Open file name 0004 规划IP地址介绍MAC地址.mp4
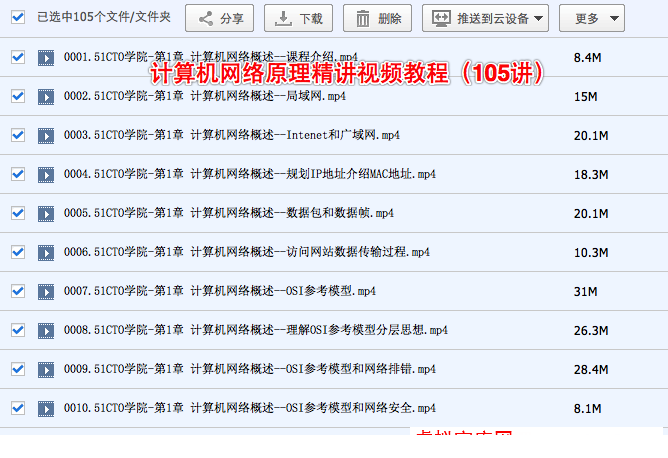The image size is (668, 458). [x=250, y=174]
